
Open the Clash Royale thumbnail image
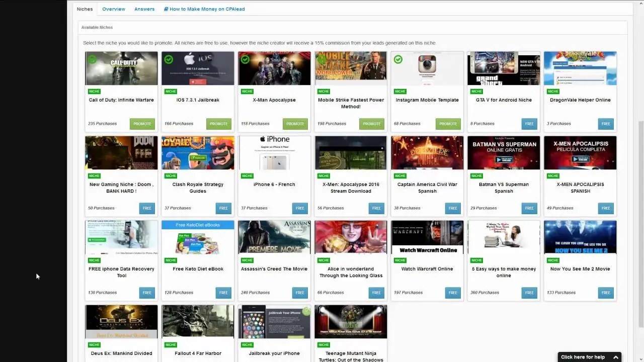[198, 153]
